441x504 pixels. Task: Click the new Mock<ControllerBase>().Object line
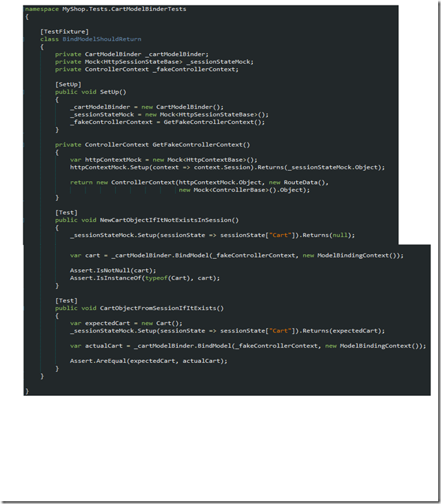pos(245,190)
